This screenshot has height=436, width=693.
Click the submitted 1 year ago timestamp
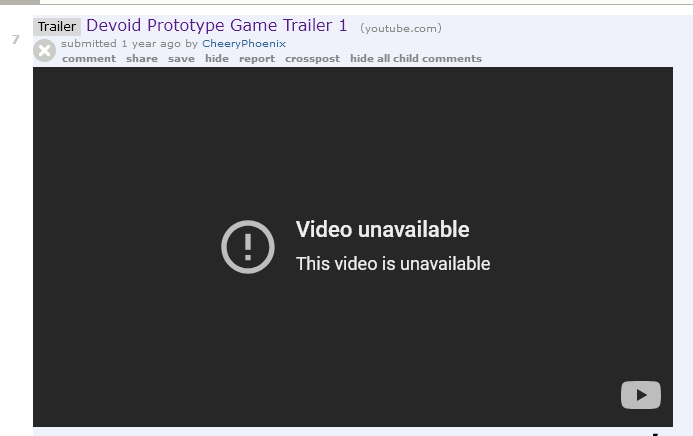[121, 44]
